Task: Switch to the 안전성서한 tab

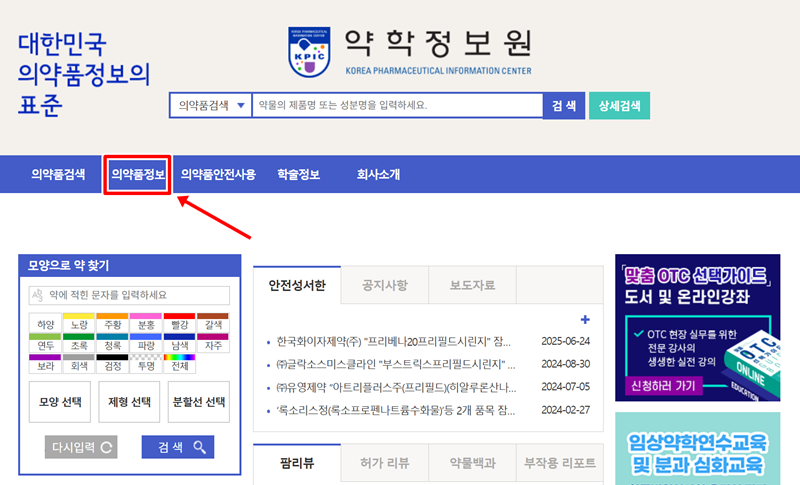Action: (x=297, y=285)
